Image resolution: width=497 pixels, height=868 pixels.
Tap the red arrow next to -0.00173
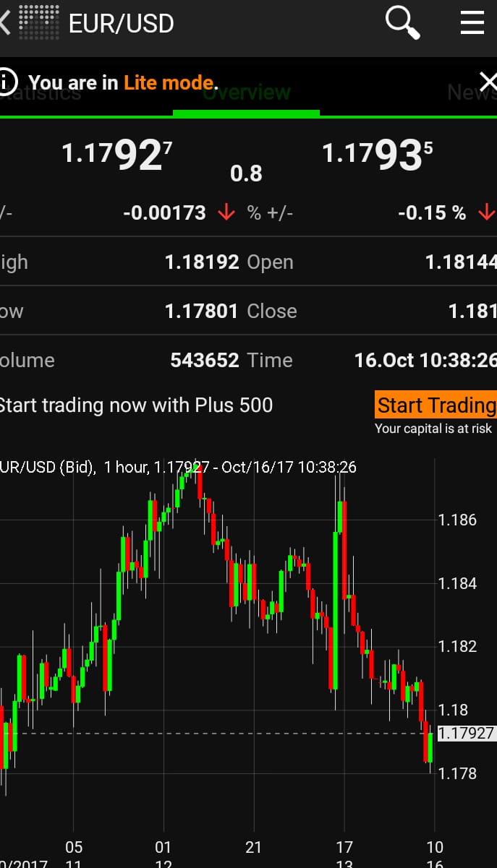point(226,212)
